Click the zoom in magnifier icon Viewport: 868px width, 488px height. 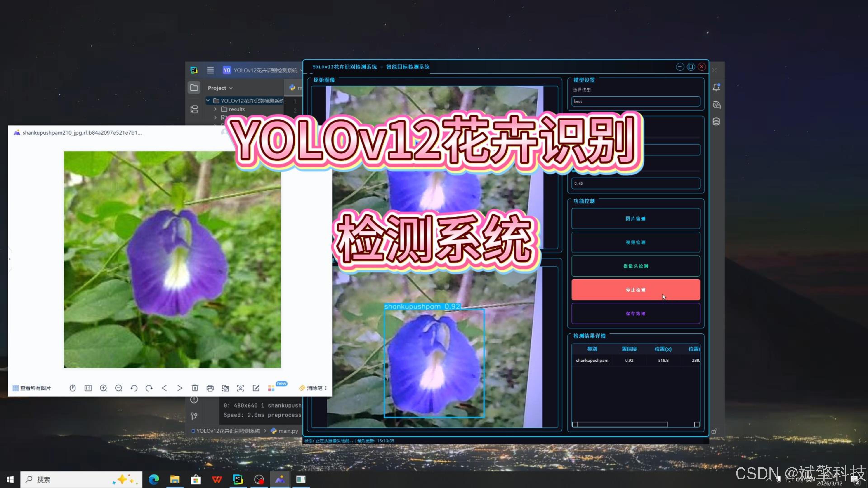tap(104, 388)
